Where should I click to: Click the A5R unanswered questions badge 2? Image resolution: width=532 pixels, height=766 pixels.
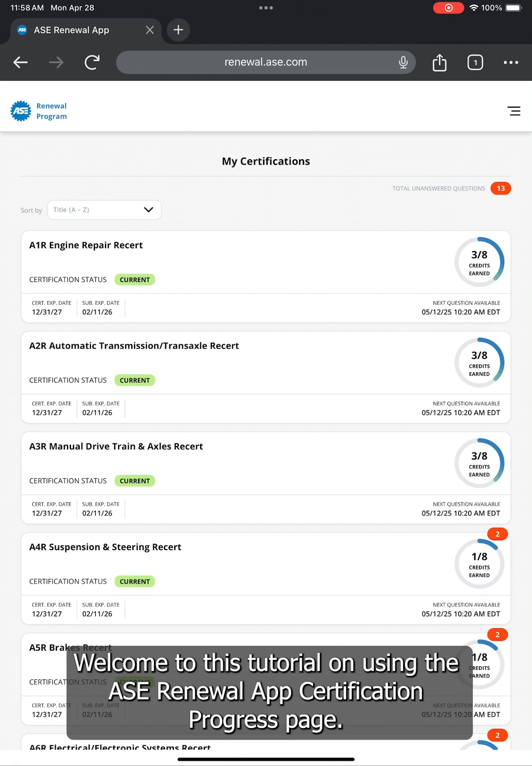tap(497, 635)
